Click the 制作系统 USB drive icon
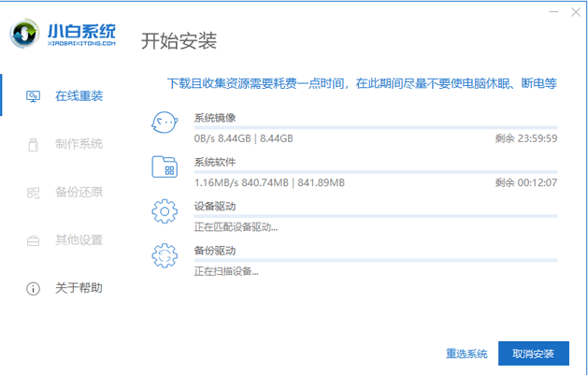This screenshot has height=375, width=588. click(33, 144)
